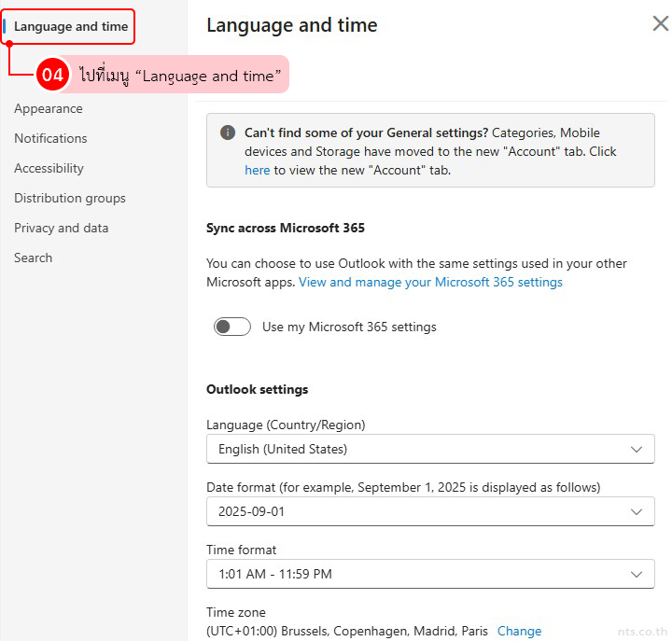
Task: Open Privacy and data settings
Action: (x=61, y=228)
